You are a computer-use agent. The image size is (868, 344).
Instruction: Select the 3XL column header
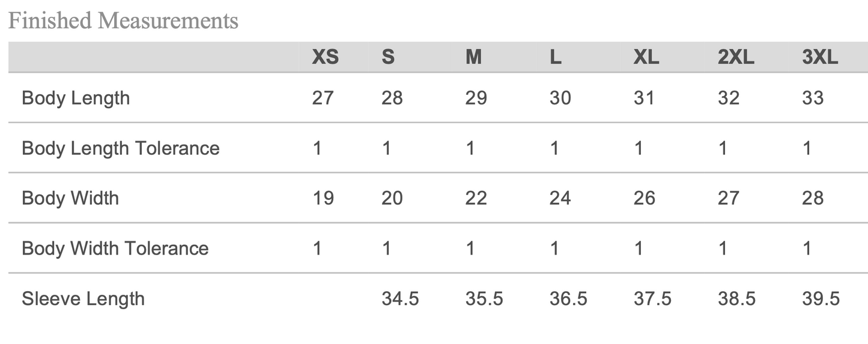click(x=819, y=58)
